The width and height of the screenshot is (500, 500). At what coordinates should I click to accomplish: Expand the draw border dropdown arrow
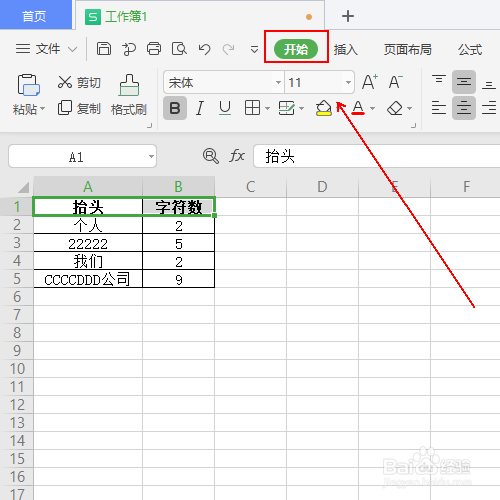[301, 108]
